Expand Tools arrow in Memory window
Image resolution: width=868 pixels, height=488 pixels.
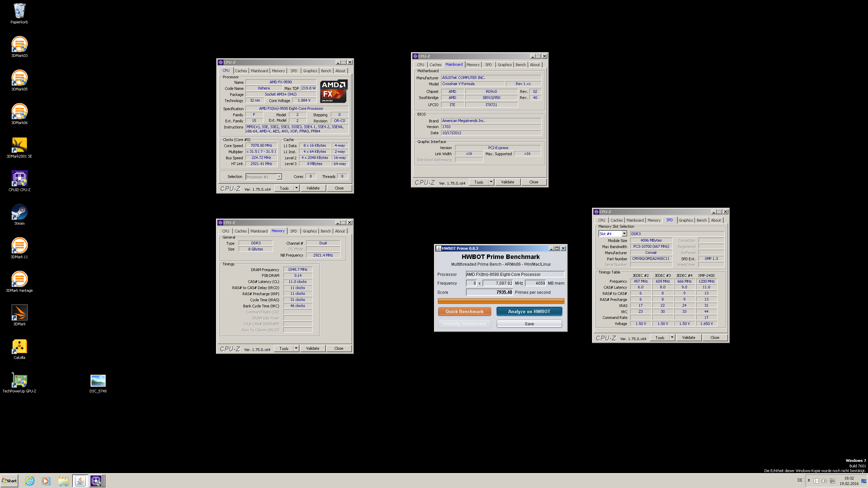(x=296, y=348)
